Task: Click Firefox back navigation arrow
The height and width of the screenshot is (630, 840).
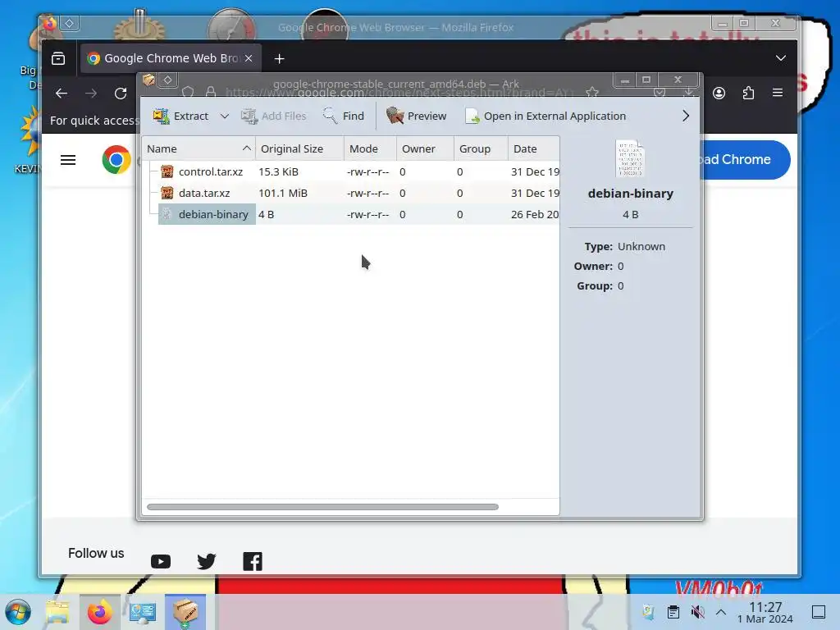Action: 62,94
